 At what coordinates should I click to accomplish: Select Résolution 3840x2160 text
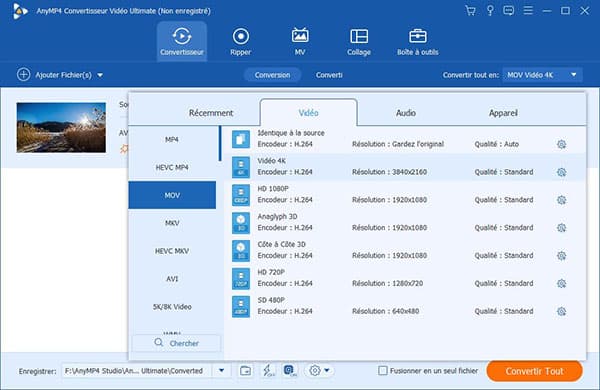click(x=389, y=172)
